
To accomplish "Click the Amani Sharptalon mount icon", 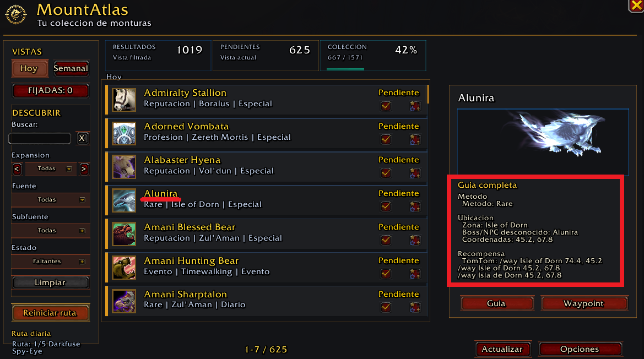I will [x=124, y=301].
